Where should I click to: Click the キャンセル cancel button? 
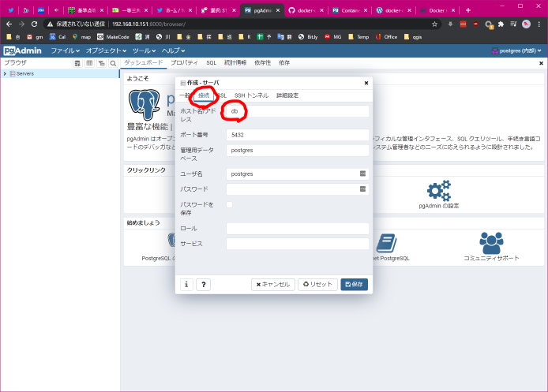272,285
